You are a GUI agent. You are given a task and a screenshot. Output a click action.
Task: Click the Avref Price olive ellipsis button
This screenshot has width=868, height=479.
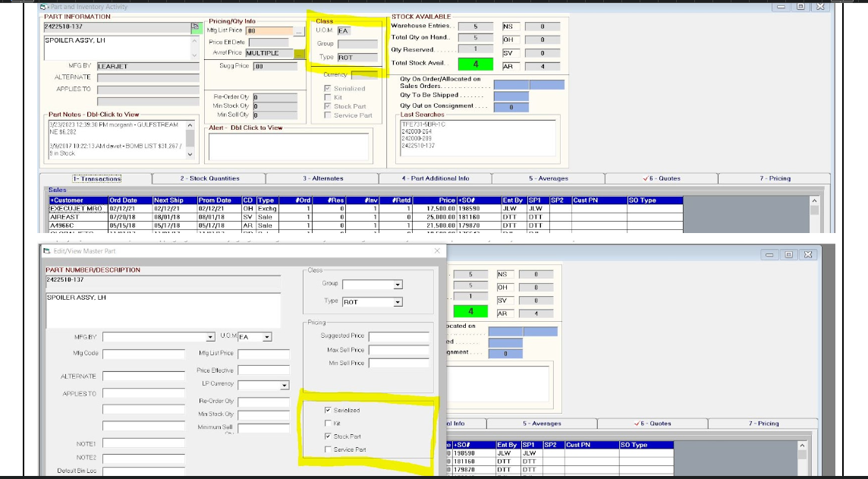point(299,53)
